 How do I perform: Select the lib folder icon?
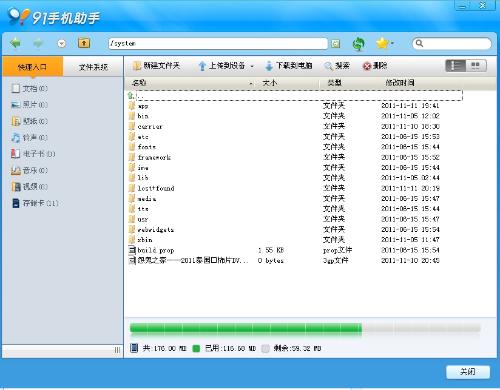132,178
